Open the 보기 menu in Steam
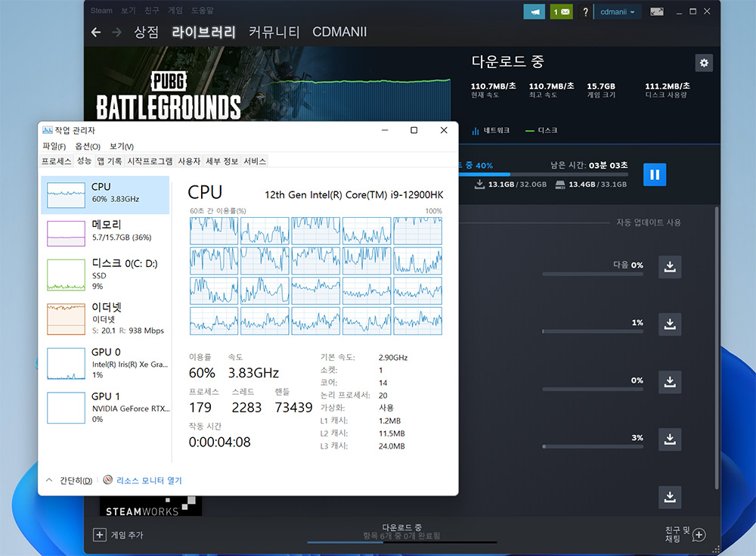This screenshot has width=756, height=556. (x=129, y=11)
